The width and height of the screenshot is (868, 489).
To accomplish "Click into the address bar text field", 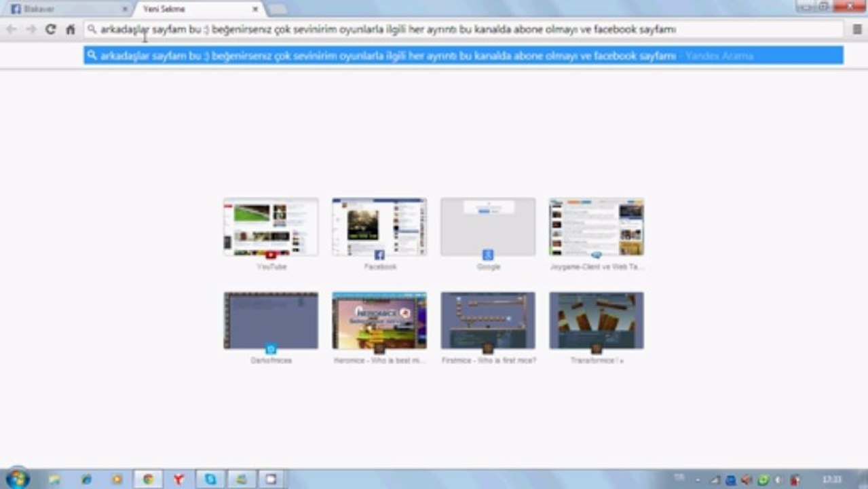I will tap(464, 29).
